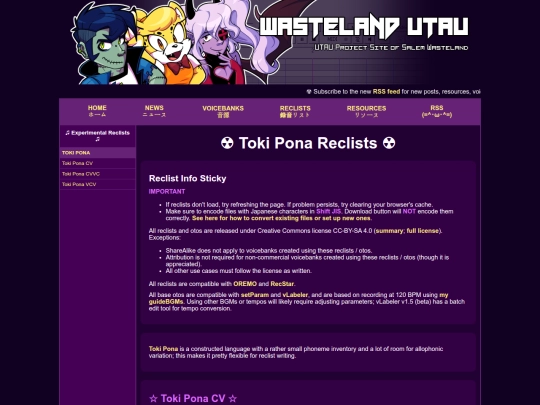This screenshot has height=405, width=540.
Task: Click the blue-haired zombie character in banner
Action: click(x=105, y=46)
